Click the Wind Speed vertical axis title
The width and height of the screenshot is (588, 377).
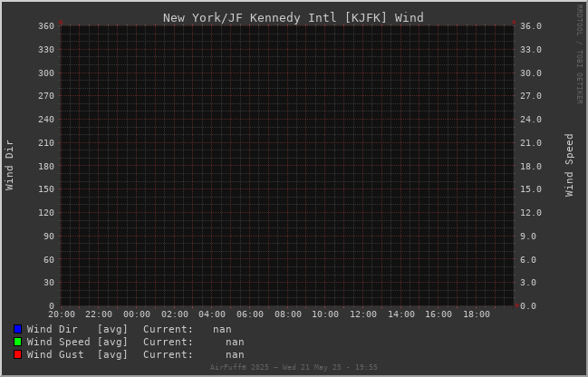[x=569, y=165]
